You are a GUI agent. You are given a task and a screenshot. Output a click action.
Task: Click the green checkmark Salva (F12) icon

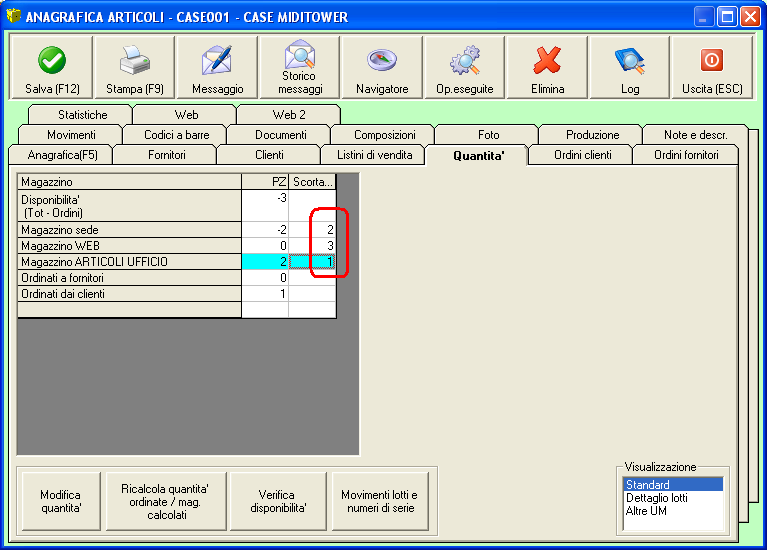point(52,60)
